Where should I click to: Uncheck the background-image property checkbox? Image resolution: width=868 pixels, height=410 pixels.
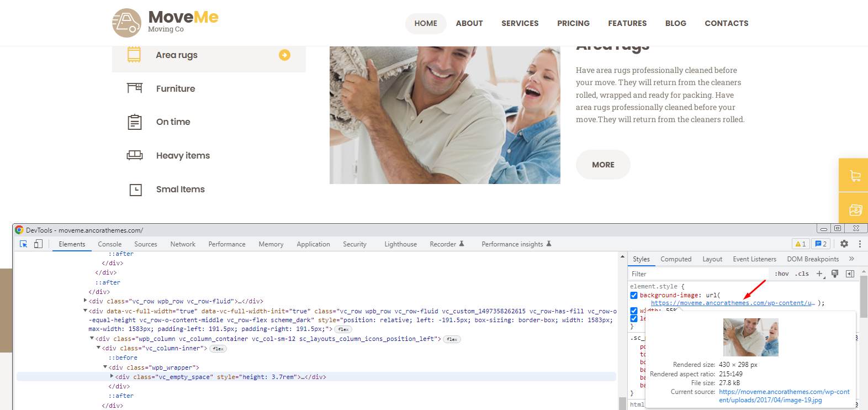pyautogui.click(x=634, y=295)
